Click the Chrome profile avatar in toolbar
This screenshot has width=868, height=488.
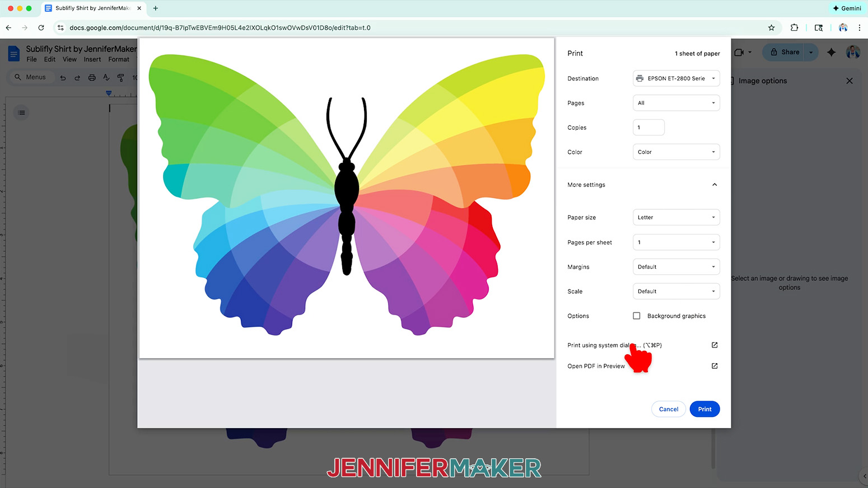tap(843, 27)
